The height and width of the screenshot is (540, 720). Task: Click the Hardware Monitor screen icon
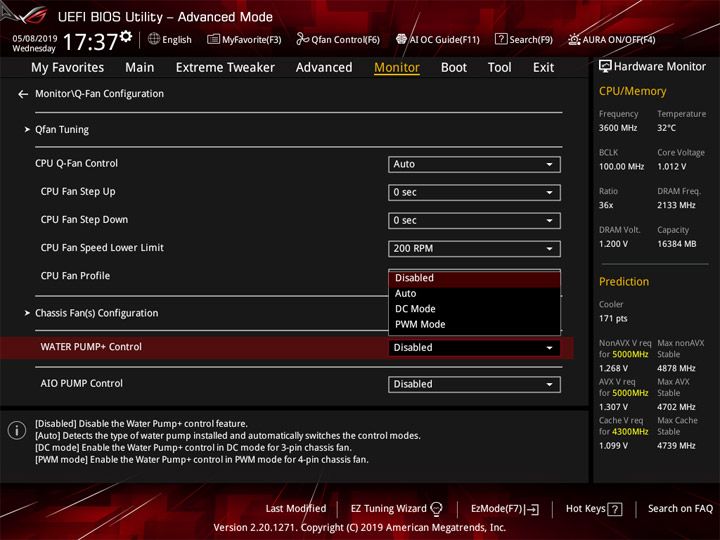[605, 67]
